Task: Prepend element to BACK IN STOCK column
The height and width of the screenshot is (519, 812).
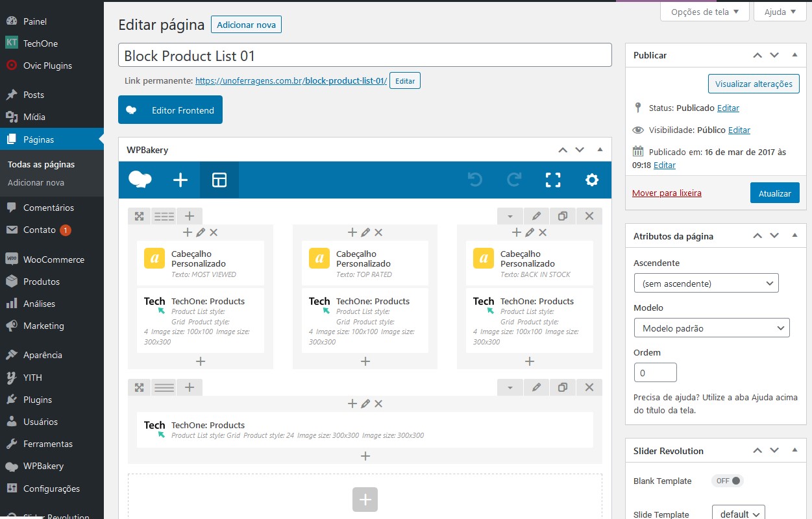Action: tap(517, 232)
